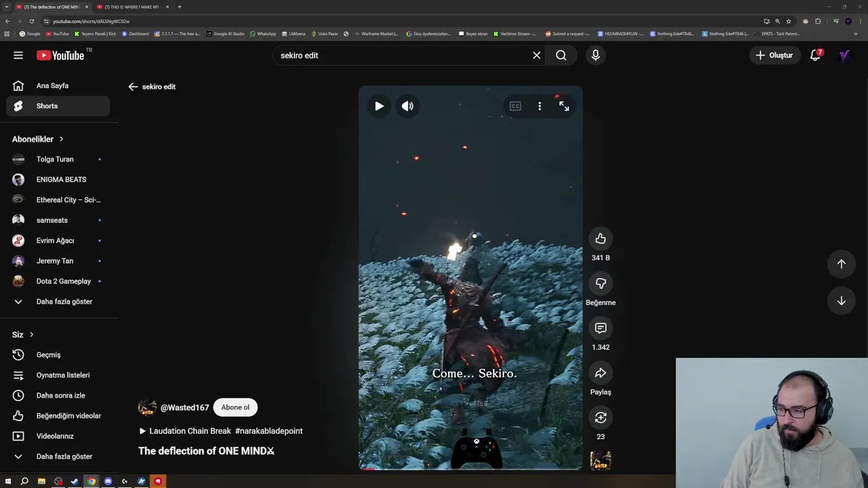868x488 pixels.
Task: Clear the search box with the X
Action: click(x=536, y=56)
